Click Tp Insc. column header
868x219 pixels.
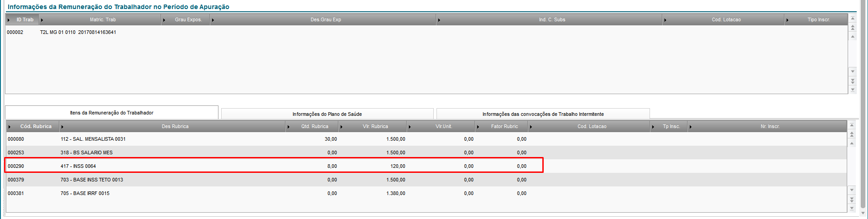pyautogui.click(x=669, y=126)
